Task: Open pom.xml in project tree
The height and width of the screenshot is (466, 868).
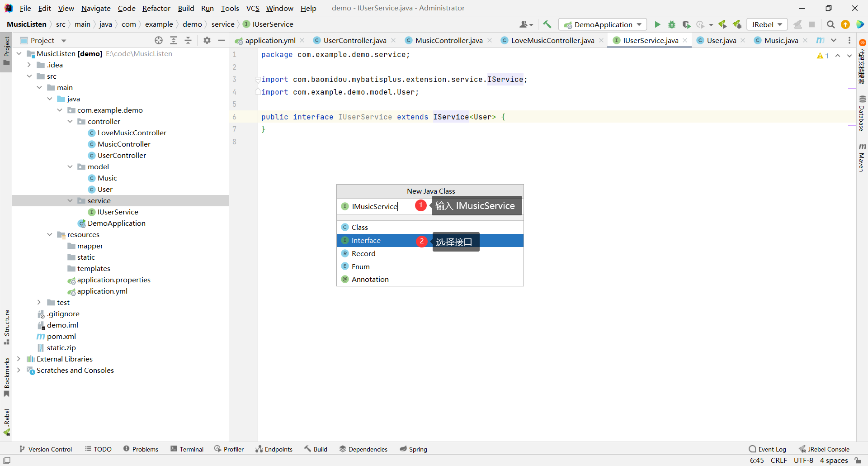Action: click(x=61, y=336)
